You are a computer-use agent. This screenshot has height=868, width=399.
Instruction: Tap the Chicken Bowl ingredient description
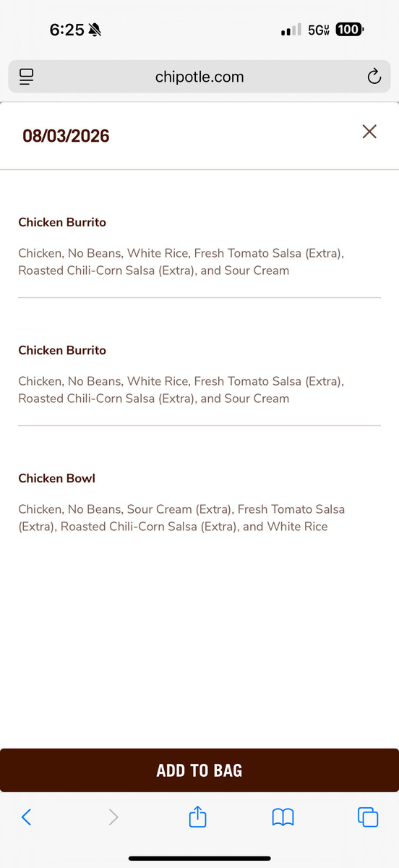pos(181,518)
